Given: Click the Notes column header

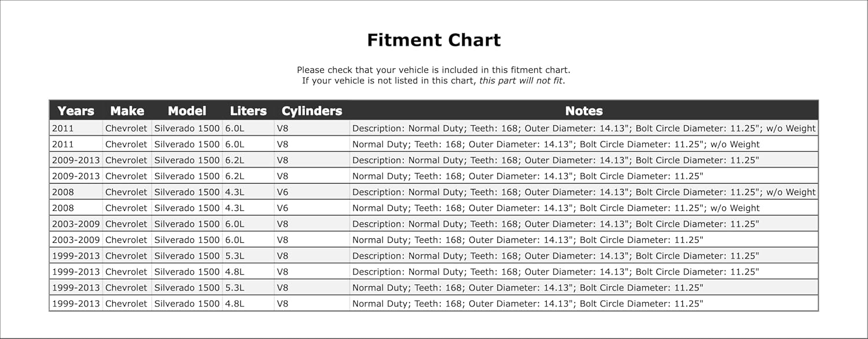Looking at the screenshot, I should (584, 111).
